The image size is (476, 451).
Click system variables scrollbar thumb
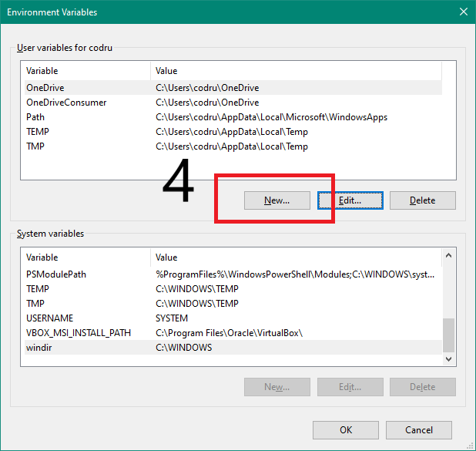(x=449, y=335)
